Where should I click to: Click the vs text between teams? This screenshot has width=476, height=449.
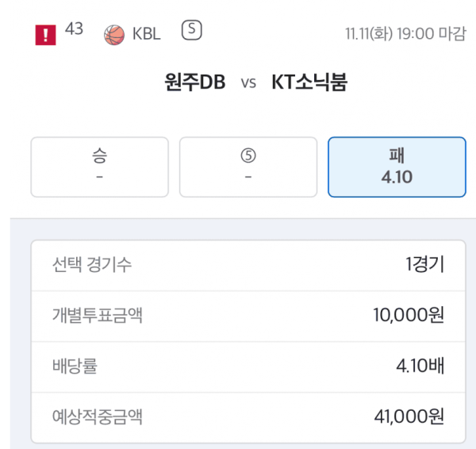point(248,83)
